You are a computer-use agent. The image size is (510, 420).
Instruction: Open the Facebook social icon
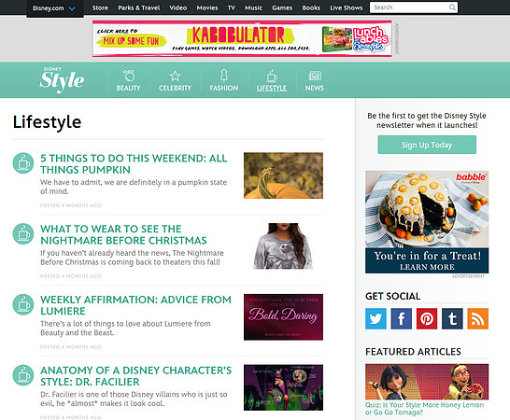coord(401,318)
